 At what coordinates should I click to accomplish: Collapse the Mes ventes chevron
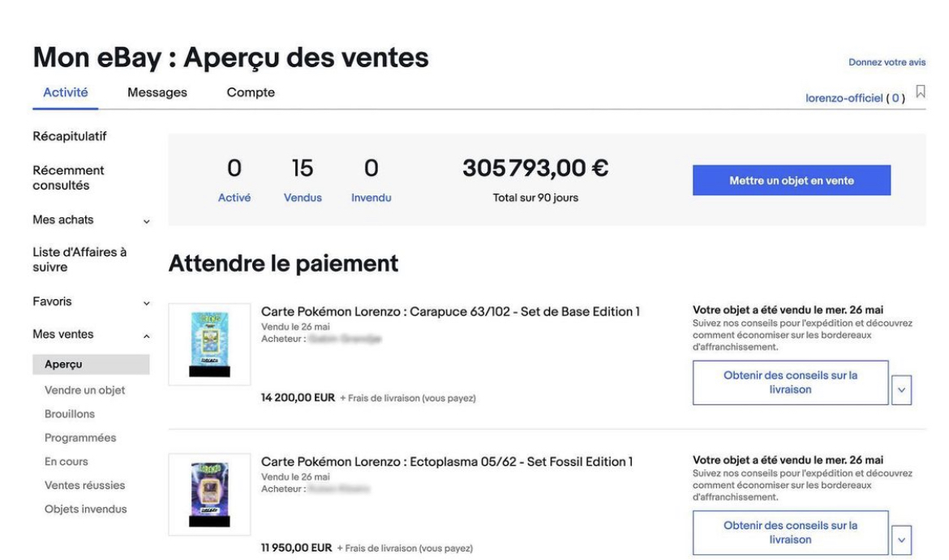point(147,336)
